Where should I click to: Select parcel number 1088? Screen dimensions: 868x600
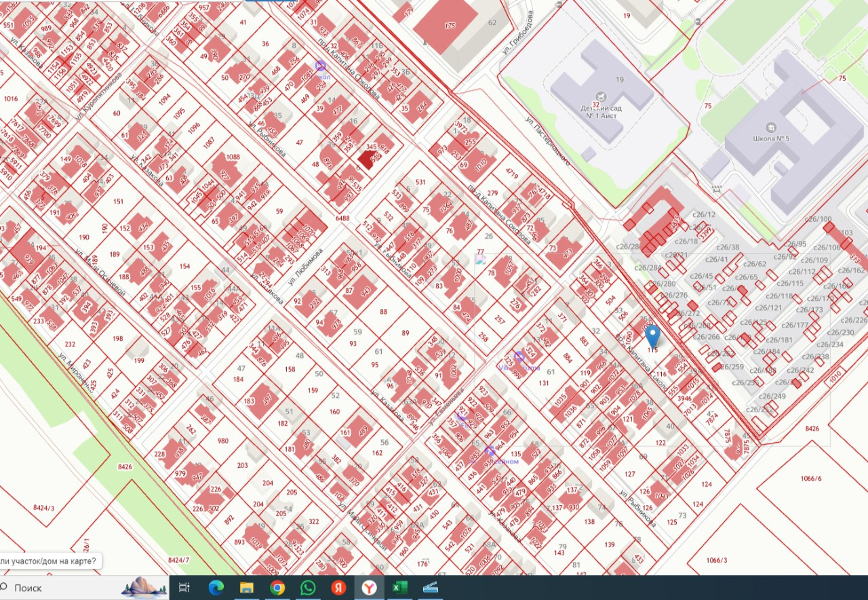[233, 157]
